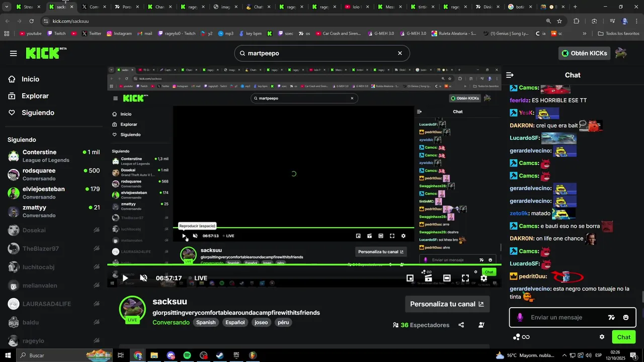Open the emoji picker in chat
The height and width of the screenshot is (362, 644).
626,318
